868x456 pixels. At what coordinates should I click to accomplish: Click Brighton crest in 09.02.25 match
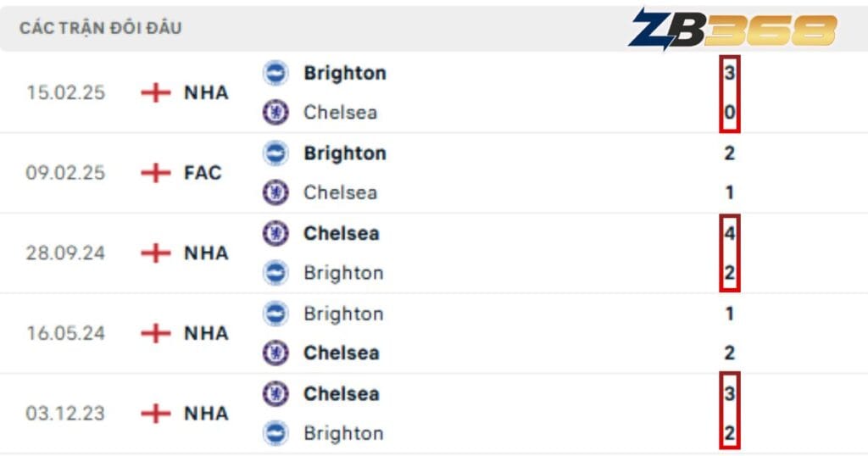click(x=275, y=153)
